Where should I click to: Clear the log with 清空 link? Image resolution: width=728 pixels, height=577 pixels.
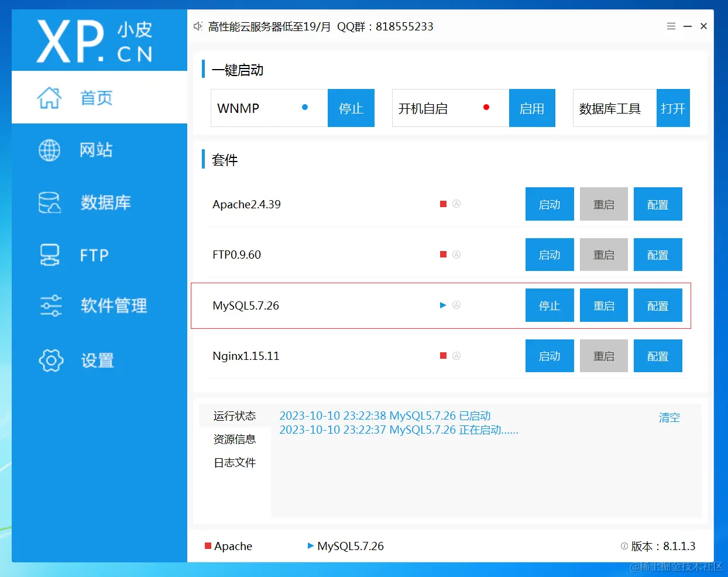669,418
